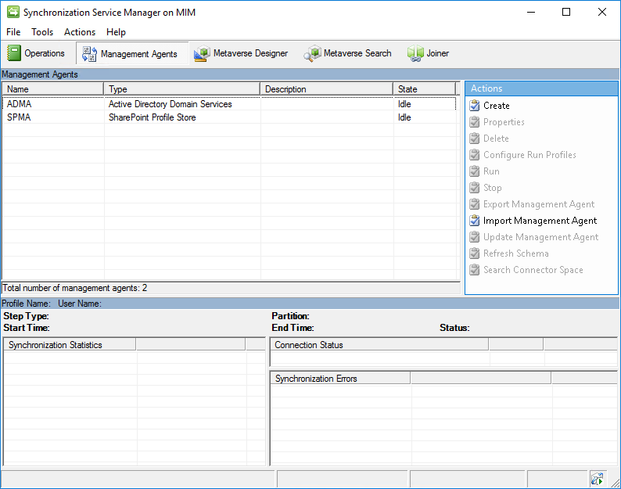The image size is (621, 489).
Task: Click the Refresh Schema link
Action: pos(516,253)
